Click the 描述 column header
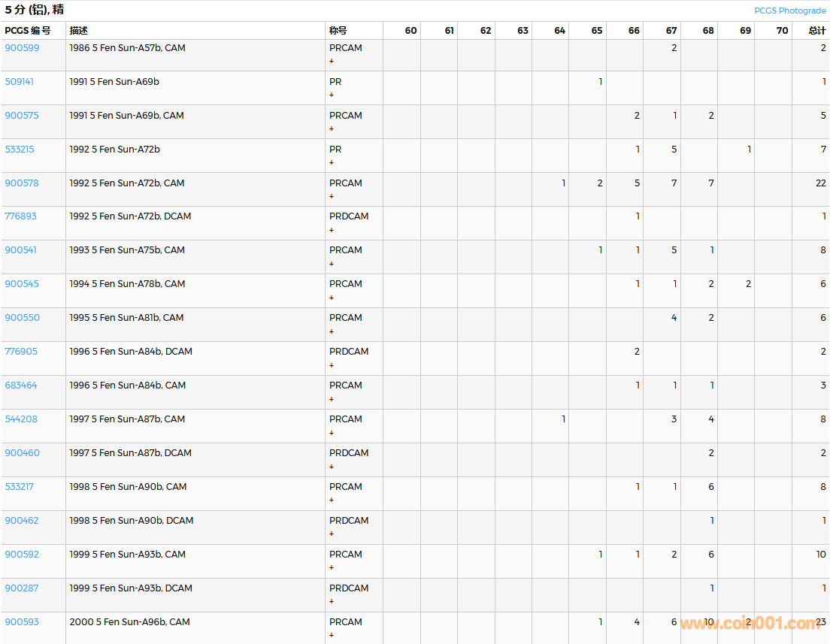The image size is (830, 644). (x=79, y=31)
